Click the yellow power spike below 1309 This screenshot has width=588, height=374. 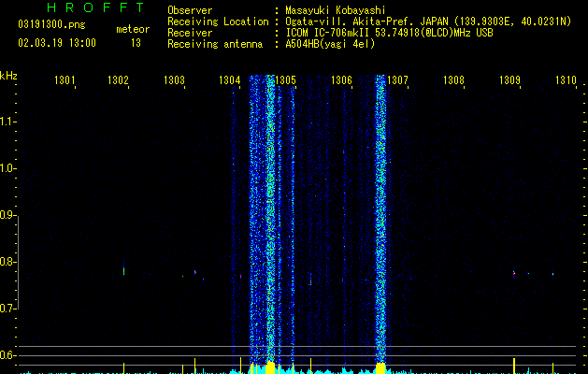click(514, 366)
